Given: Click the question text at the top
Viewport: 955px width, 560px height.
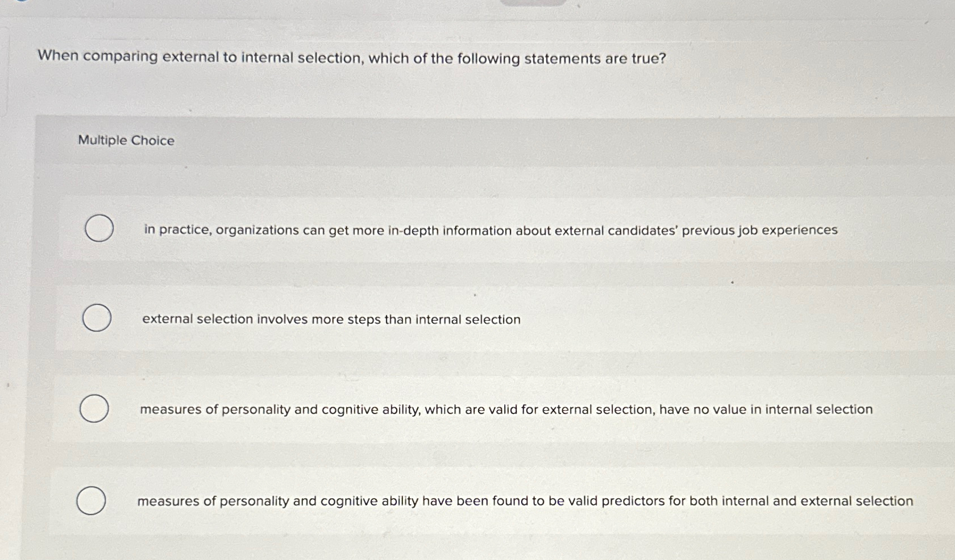Looking at the screenshot, I should click(350, 58).
